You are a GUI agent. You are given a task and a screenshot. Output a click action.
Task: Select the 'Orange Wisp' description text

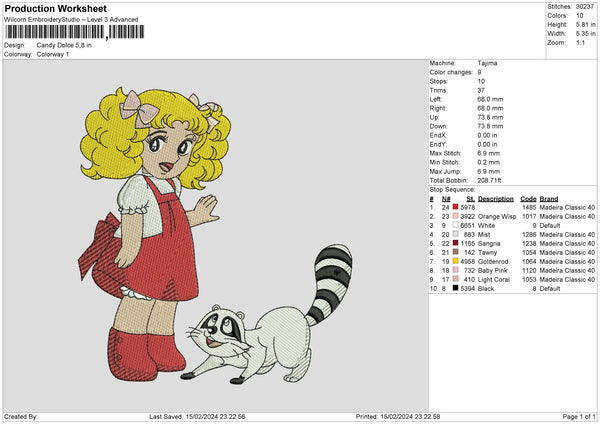[x=497, y=216]
